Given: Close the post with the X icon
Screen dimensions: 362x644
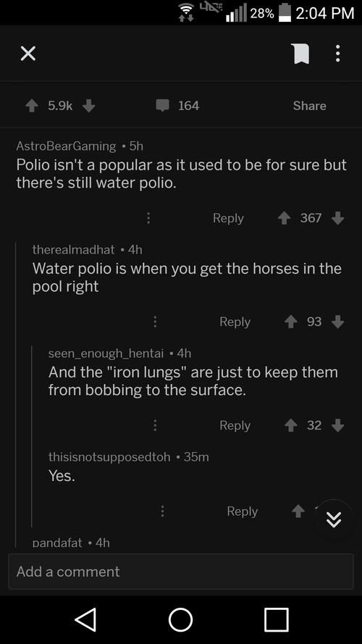Looking at the screenshot, I should tap(28, 54).
